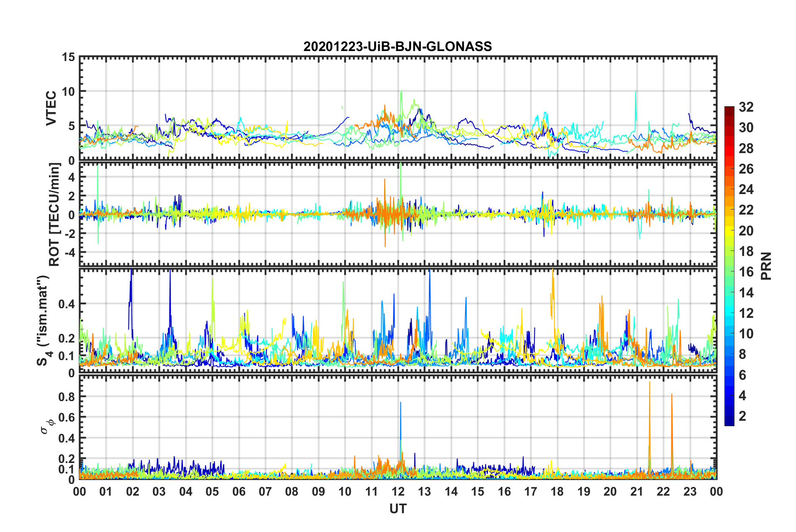Select the x-axis hour label "03"

159,491
